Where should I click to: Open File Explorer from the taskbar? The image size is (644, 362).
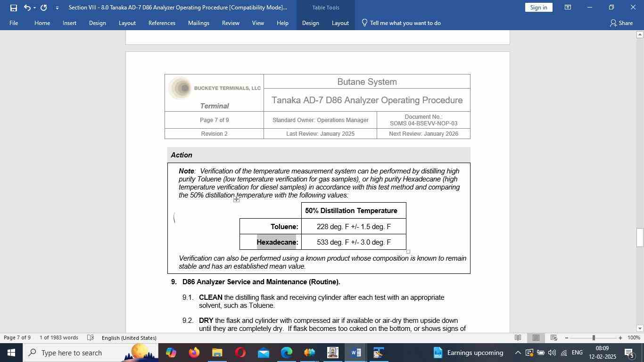[x=217, y=353]
